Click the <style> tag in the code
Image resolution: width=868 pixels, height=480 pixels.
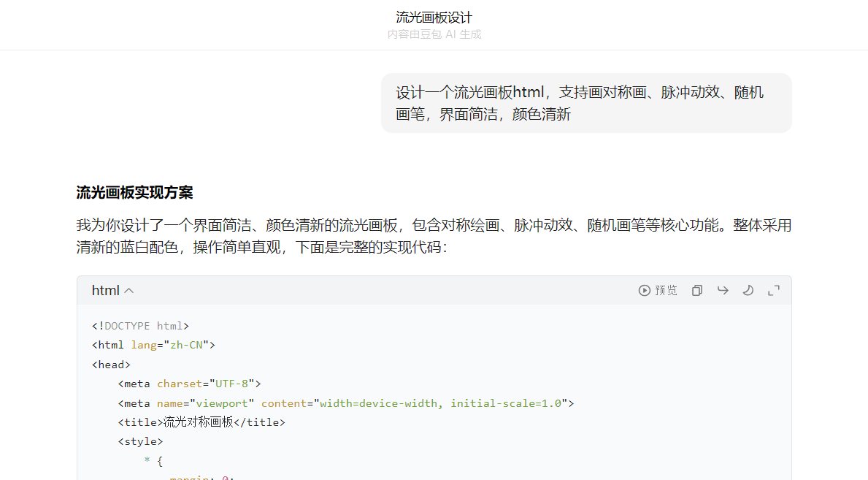coord(140,441)
